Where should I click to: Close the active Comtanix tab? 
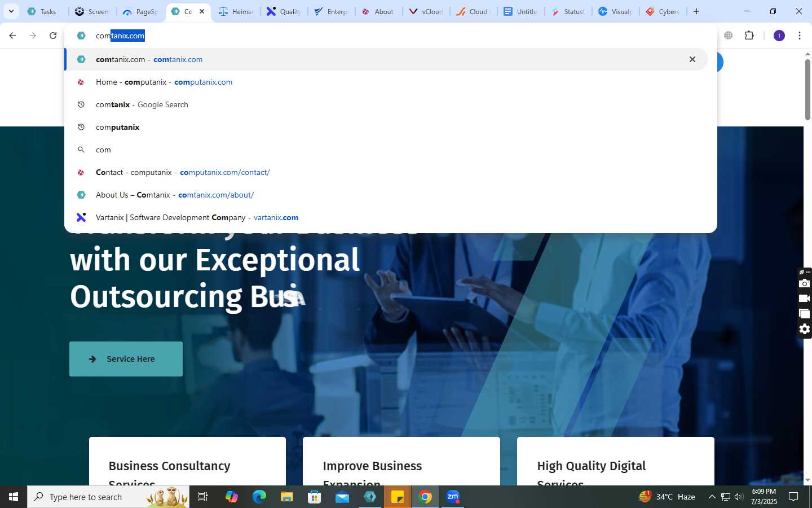pos(202,11)
